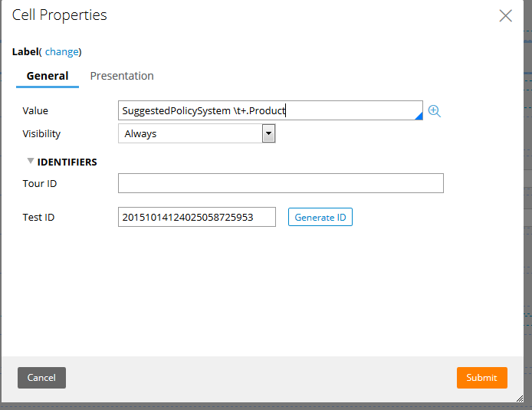Cancel the cell properties dialog
This screenshot has height=410, width=532.
(x=41, y=378)
